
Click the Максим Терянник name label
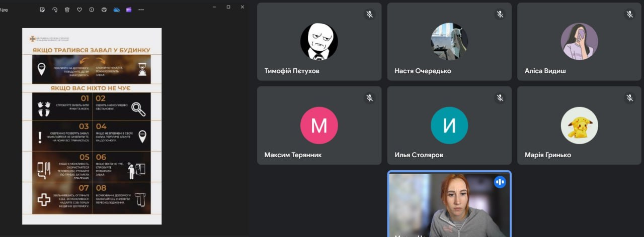[293, 155]
